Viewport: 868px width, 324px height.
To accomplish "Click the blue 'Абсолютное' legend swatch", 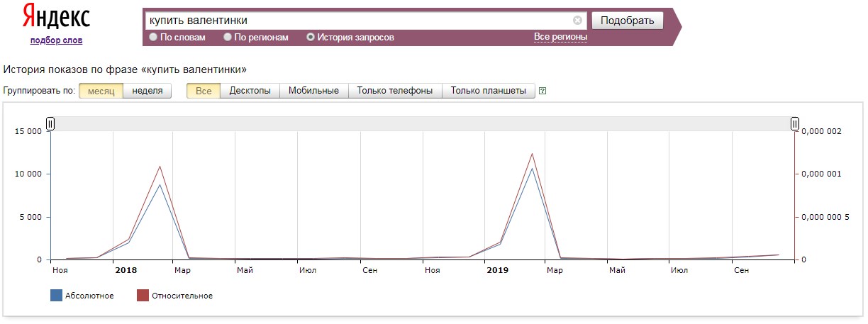I will 57,296.
